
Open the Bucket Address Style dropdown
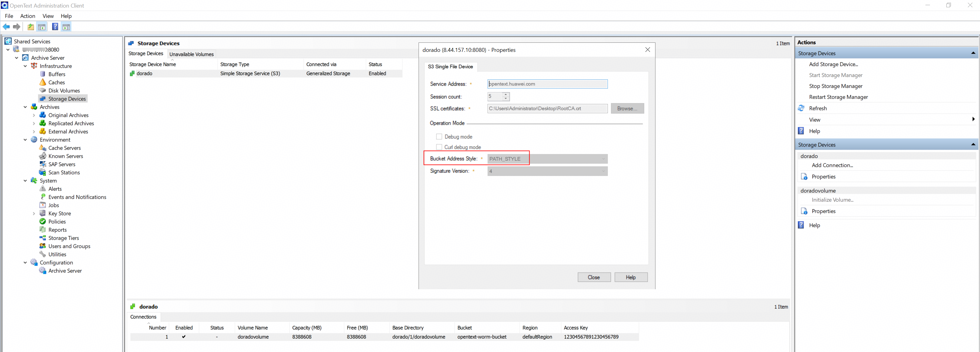point(547,159)
